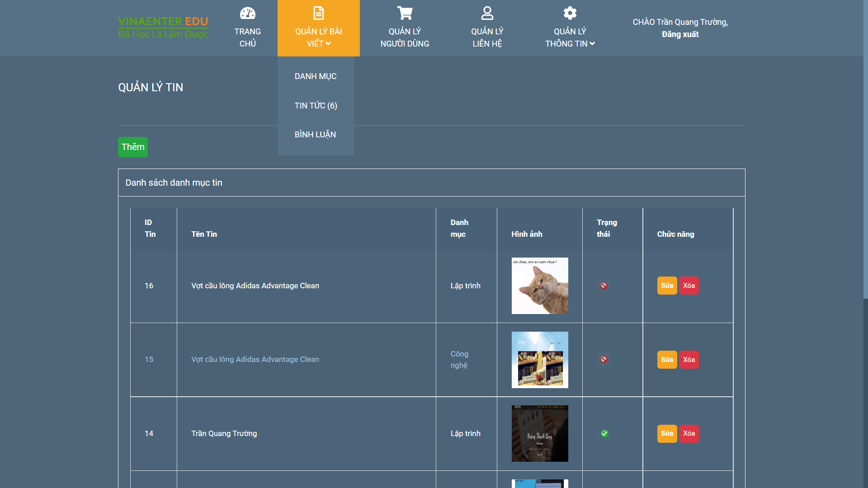
Task: Click the document icon for Quản Lý Bài Viết
Action: click(x=318, y=13)
